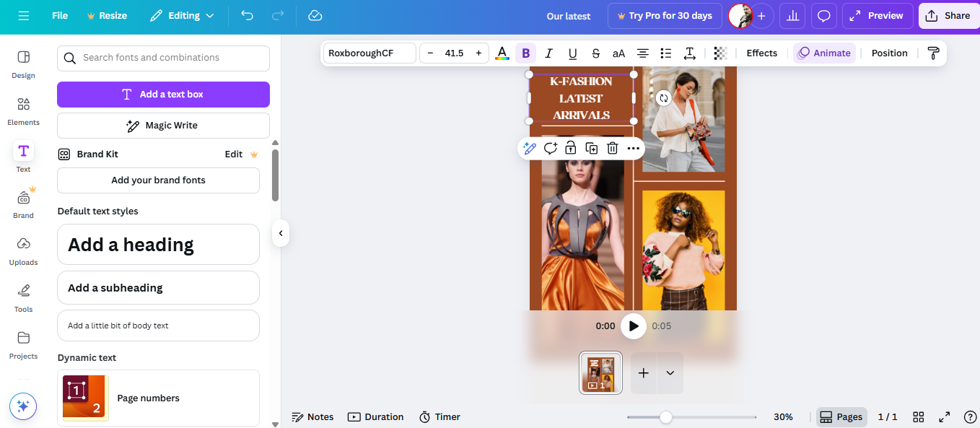980x428 pixels.
Task: Open the RoxboroughCF font selector
Action: point(369,53)
